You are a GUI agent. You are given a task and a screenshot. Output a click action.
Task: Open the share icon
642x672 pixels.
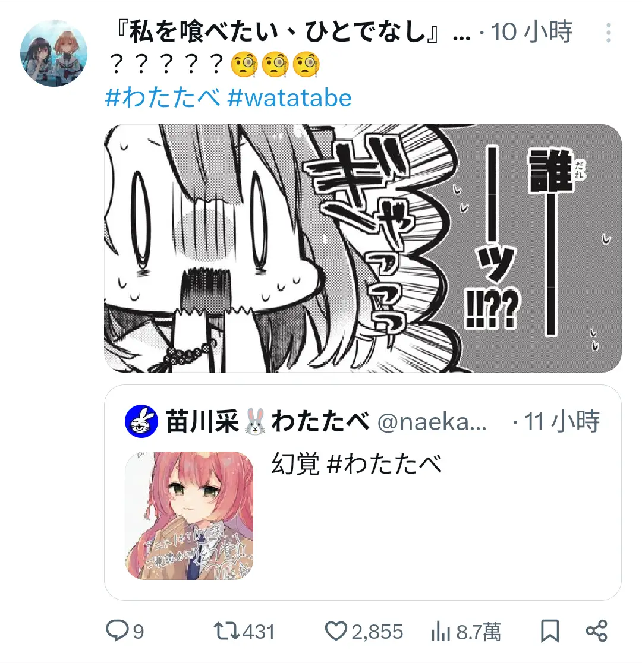[x=597, y=631]
